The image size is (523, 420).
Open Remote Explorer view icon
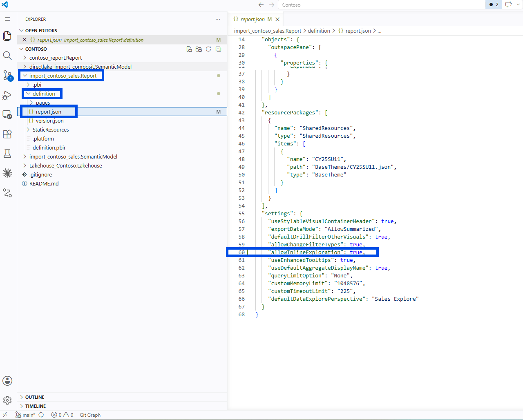coord(7,115)
